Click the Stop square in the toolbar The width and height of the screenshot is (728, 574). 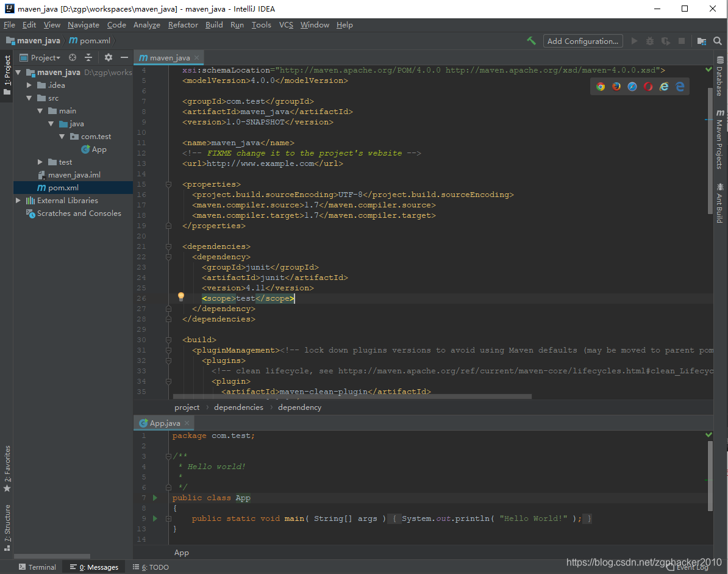click(682, 41)
